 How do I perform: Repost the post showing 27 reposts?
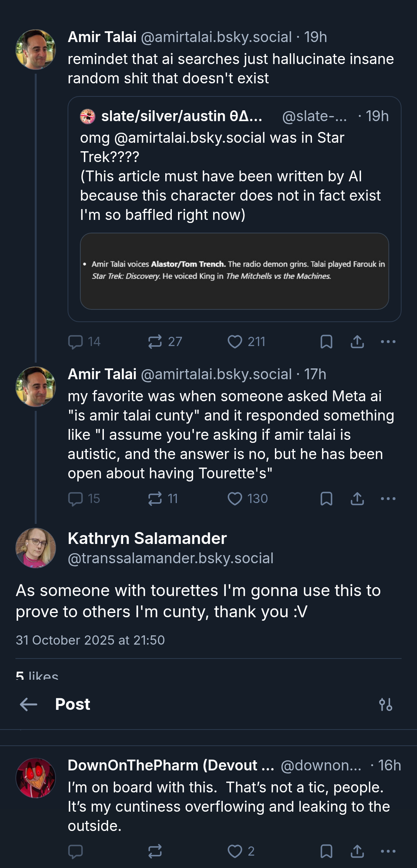[x=155, y=342]
